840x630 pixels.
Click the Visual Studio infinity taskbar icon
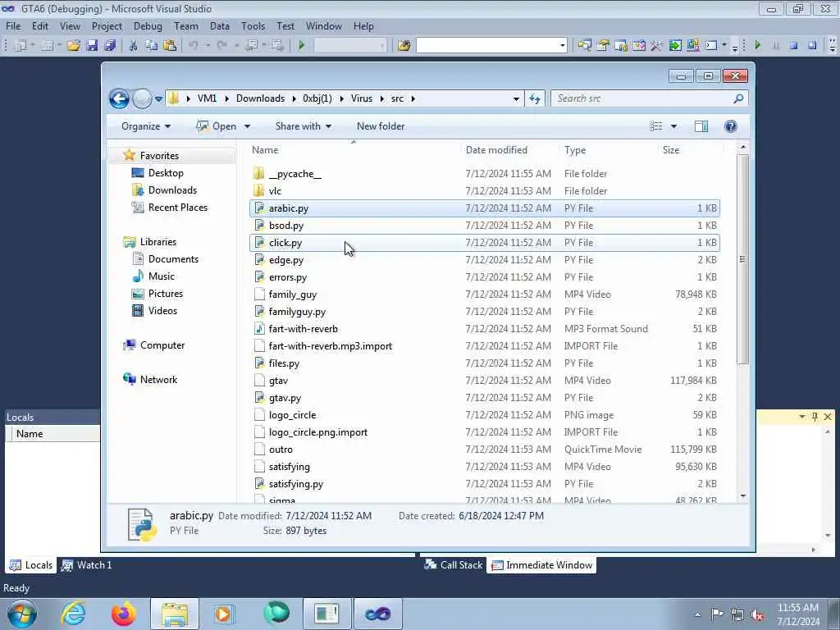(378, 614)
